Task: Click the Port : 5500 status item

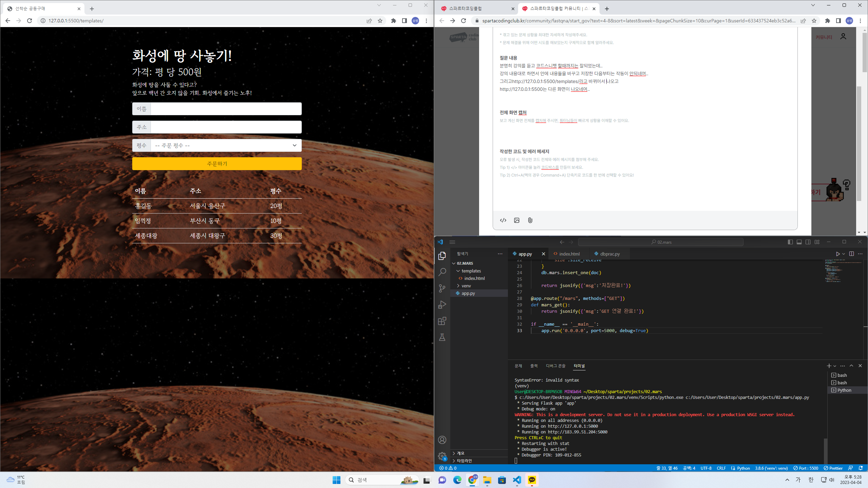Action: (x=806, y=468)
